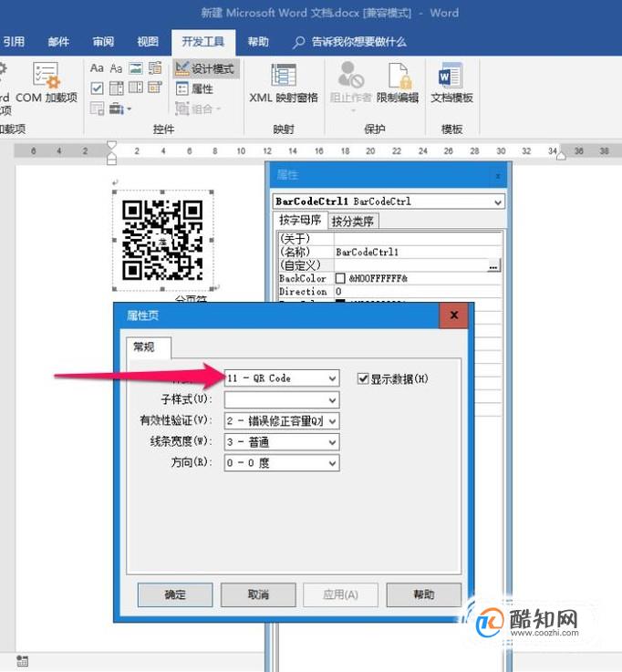Open the 线条宽度(W) dropdown
622x672 pixels.
point(282,442)
